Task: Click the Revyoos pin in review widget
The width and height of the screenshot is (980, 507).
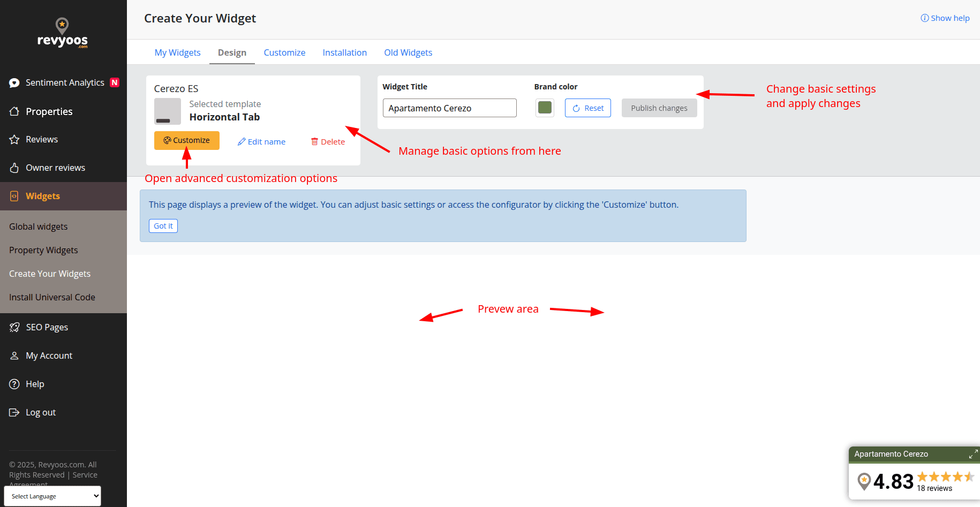Action: (864, 481)
